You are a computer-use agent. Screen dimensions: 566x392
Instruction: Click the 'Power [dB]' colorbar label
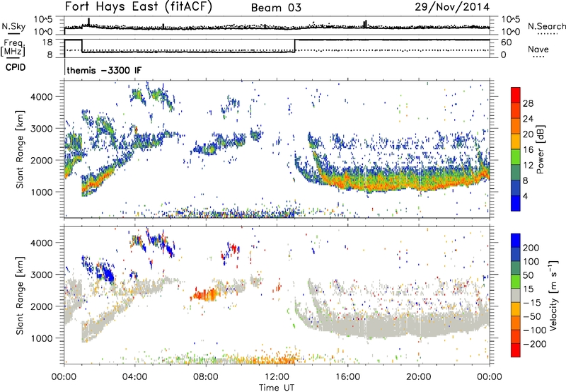(x=540, y=149)
